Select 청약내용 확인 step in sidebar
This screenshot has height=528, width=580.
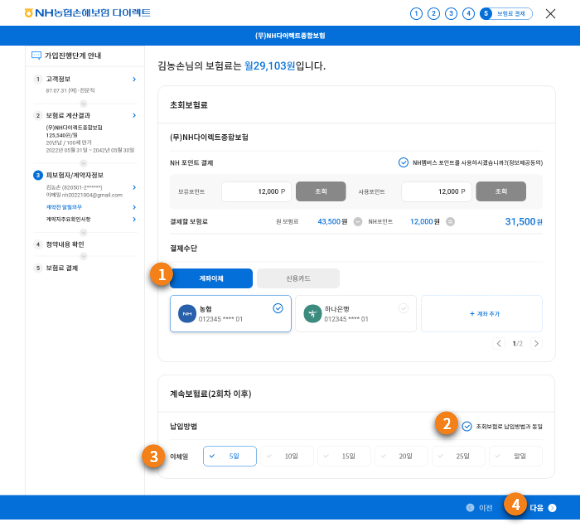pos(65,245)
